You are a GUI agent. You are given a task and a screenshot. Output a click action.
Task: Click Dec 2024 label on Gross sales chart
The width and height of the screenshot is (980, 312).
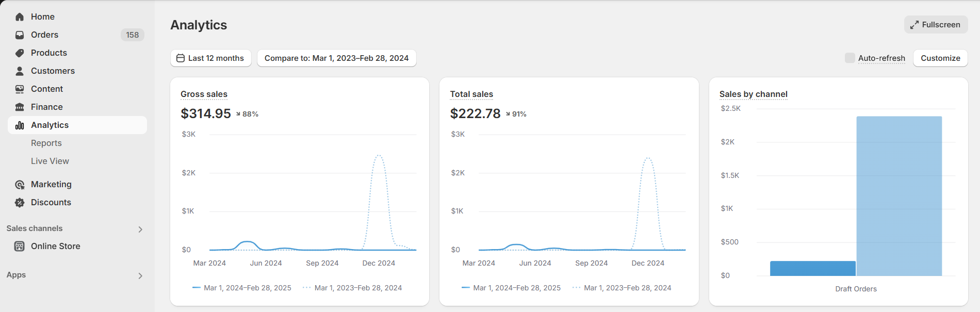379,263
